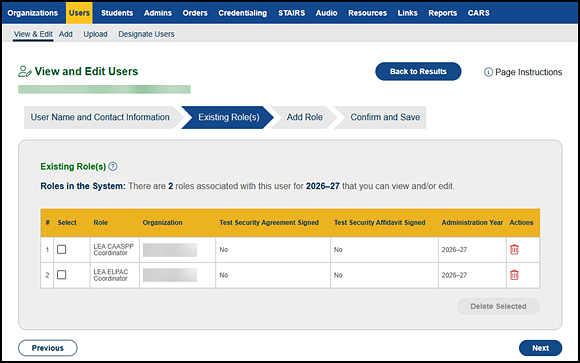This screenshot has width=580, height=363.
Task: Click the green progress bar under title
Action: [x=104, y=89]
